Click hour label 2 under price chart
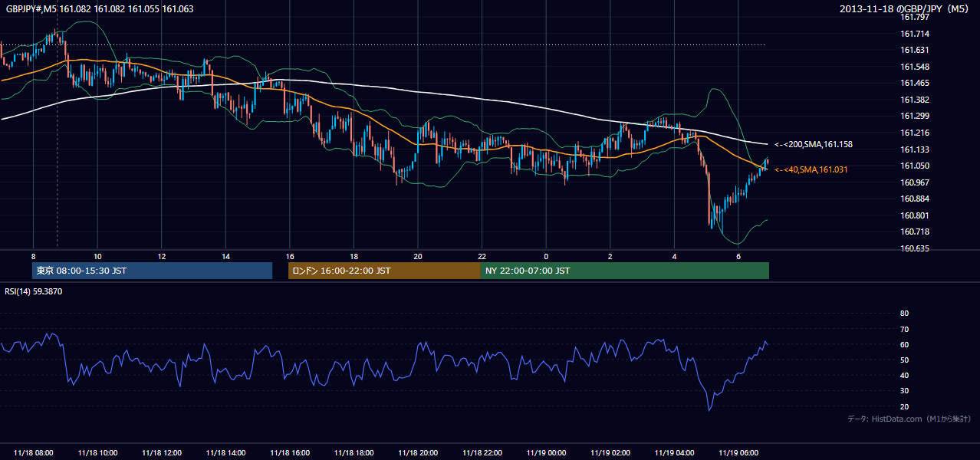980x460 pixels. point(610,256)
